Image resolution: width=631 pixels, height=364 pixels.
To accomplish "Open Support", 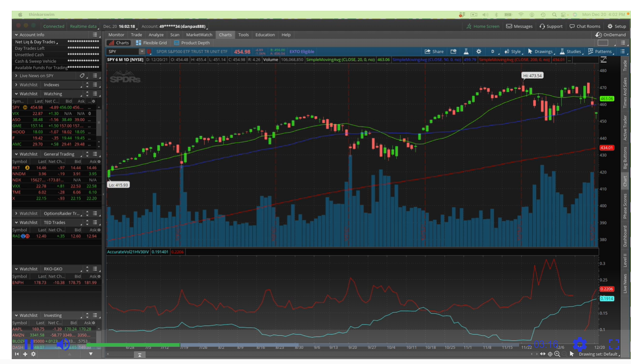I will pyautogui.click(x=551, y=26).
